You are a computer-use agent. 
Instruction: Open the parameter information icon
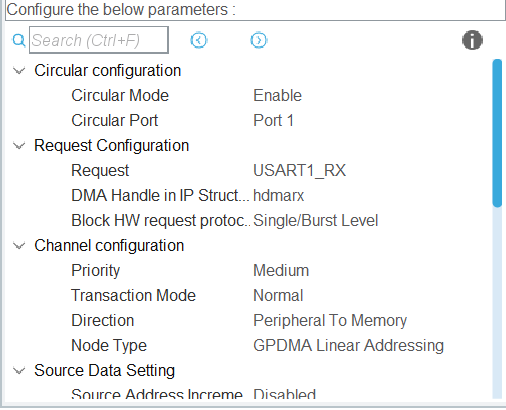tap(472, 40)
